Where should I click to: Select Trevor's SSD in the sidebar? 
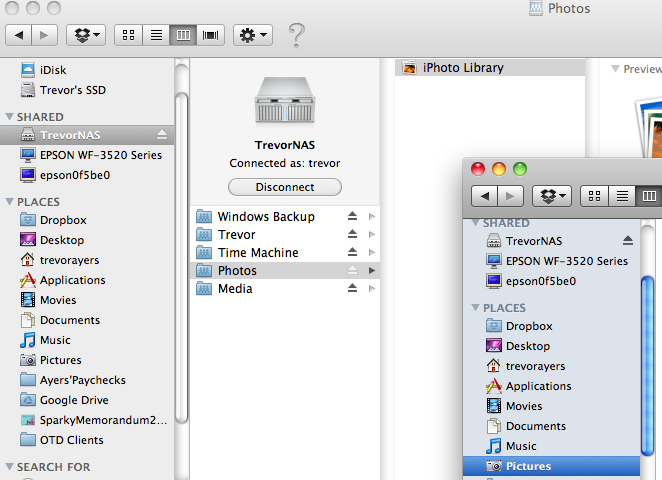click(x=87, y=90)
